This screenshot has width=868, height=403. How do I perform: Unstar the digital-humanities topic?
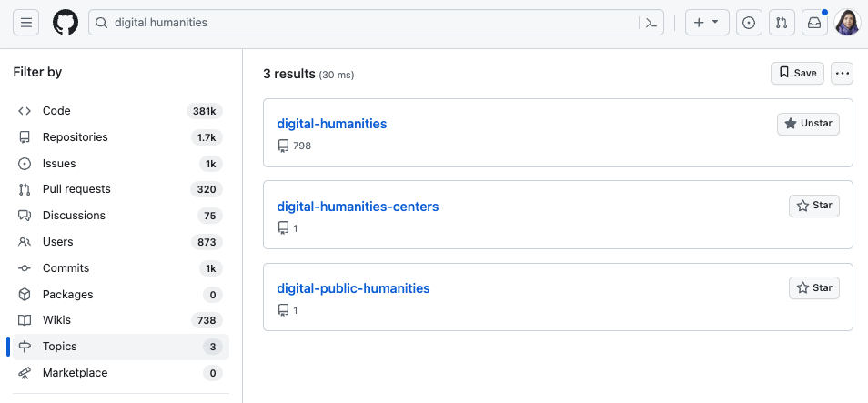click(808, 124)
